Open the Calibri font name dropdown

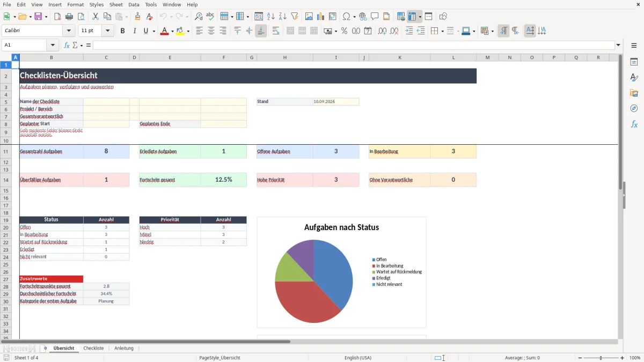69,31
